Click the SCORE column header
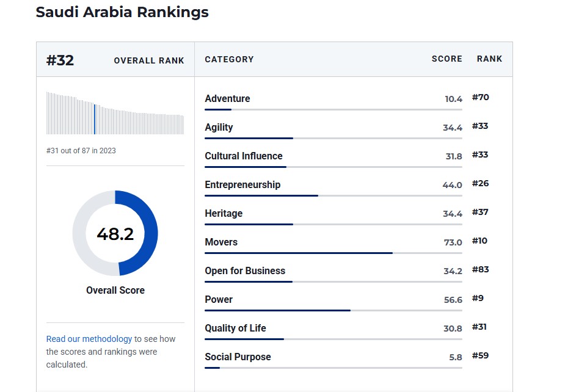Viewport: 565px width, 392px height. 447,59
